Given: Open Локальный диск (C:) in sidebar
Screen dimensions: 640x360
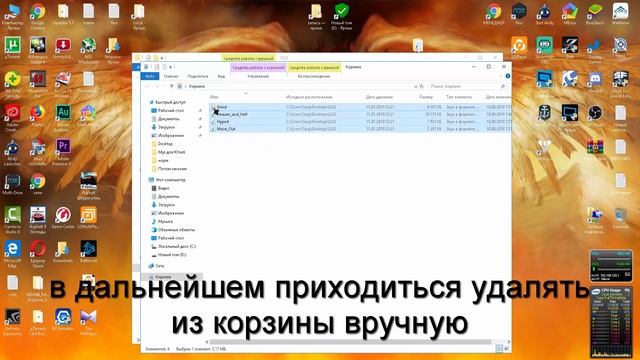Looking at the screenshot, I should click(174, 246).
